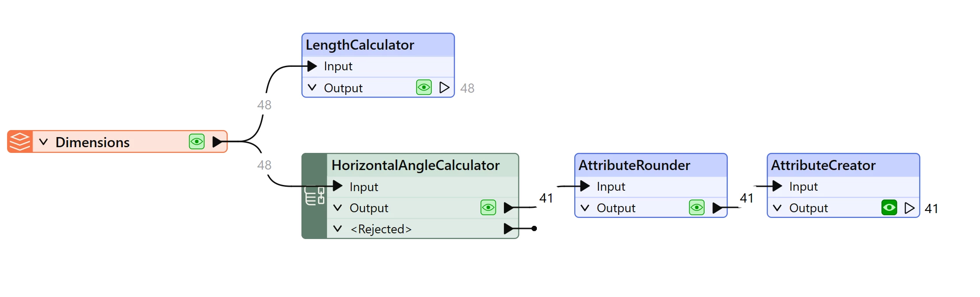Toggle inspection eye on Dimensions reader
Viewport: 980px width, 297px height.
coord(197,141)
